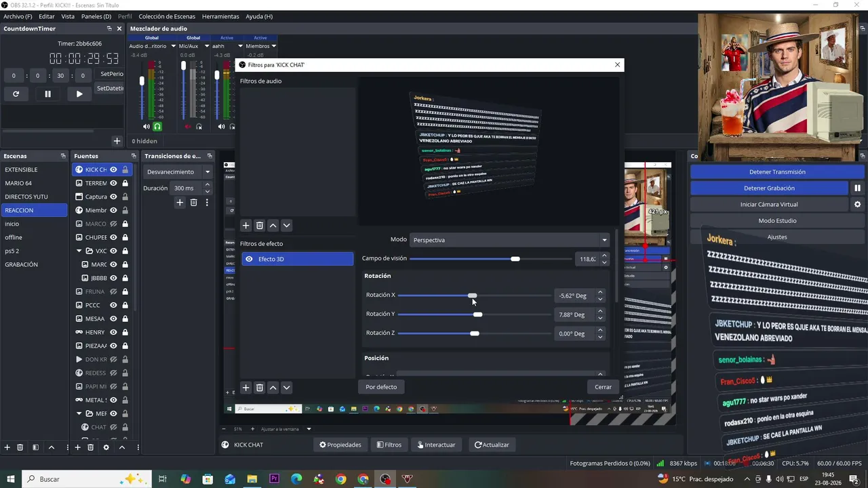Hide the KICK CH source
Image resolution: width=868 pixels, height=488 pixels.
point(114,169)
